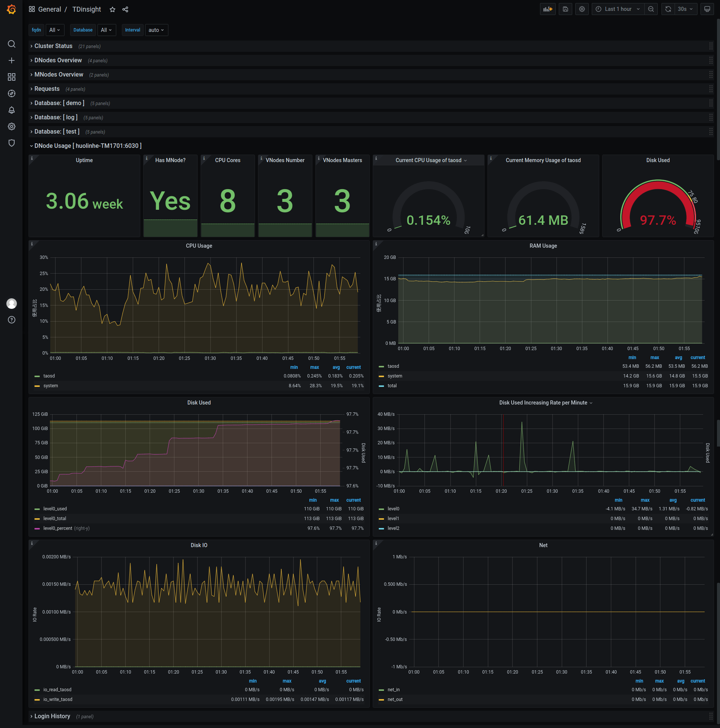The width and height of the screenshot is (720, 728).
Task: Open the fqdn dropdown filter
Action: click(x=53, y=30)
